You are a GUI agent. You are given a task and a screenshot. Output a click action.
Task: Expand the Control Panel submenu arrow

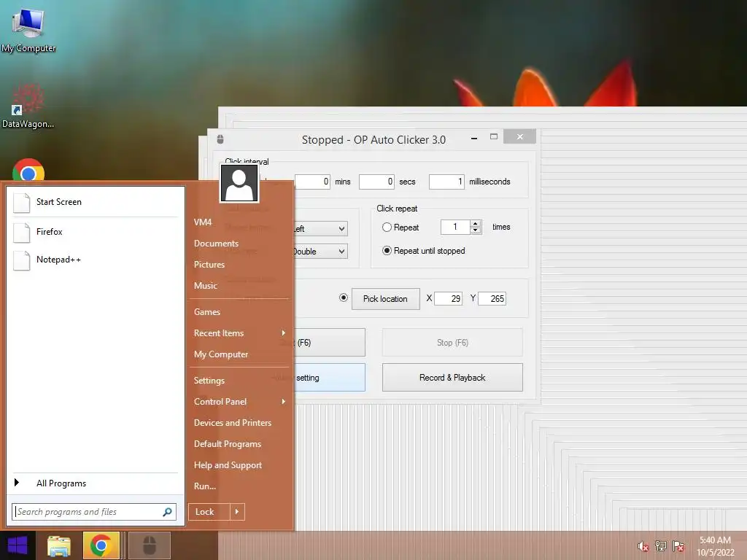[284, 402]
